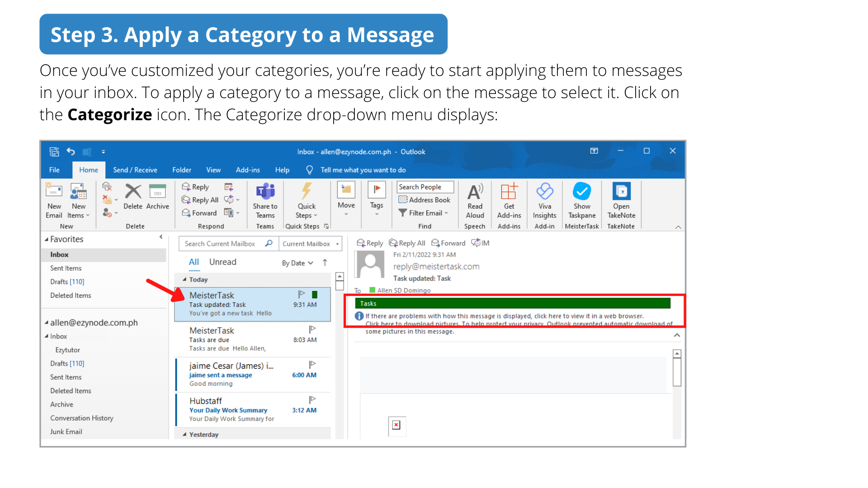
Task: Open the Send / Receive ribbon tab
Action: coord(135,170)
